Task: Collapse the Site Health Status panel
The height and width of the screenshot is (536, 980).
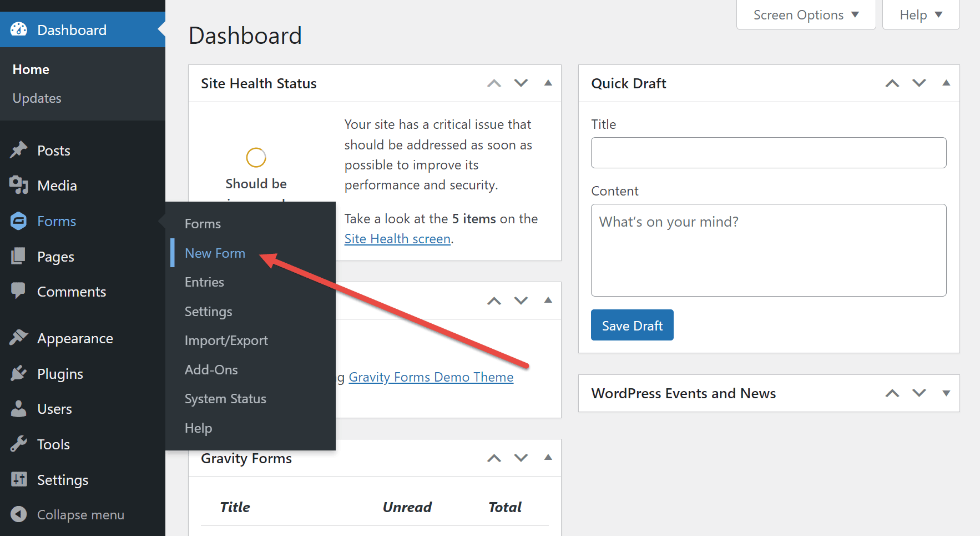Action: 548,83
